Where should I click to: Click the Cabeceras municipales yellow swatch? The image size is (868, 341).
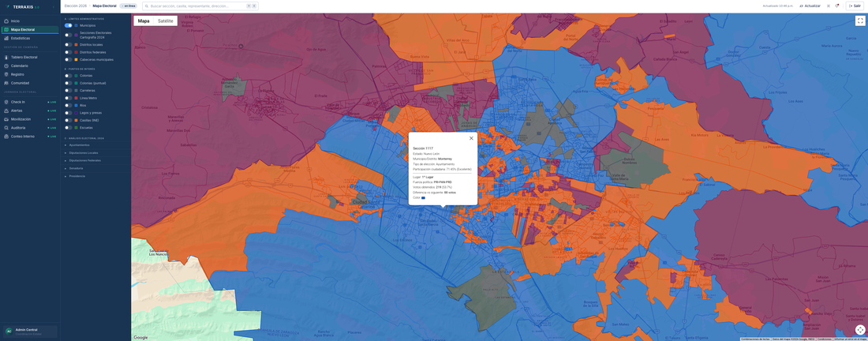[x=76, y=59]
